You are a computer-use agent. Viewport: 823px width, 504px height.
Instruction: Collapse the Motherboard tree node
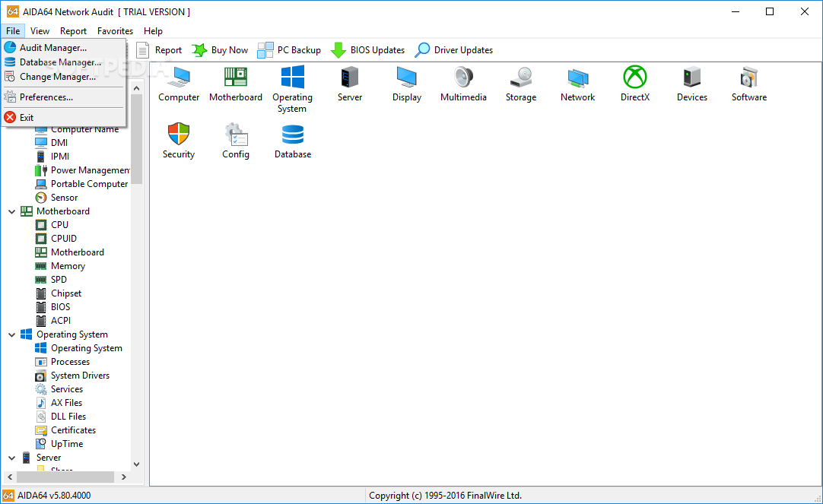pos(11,212)
